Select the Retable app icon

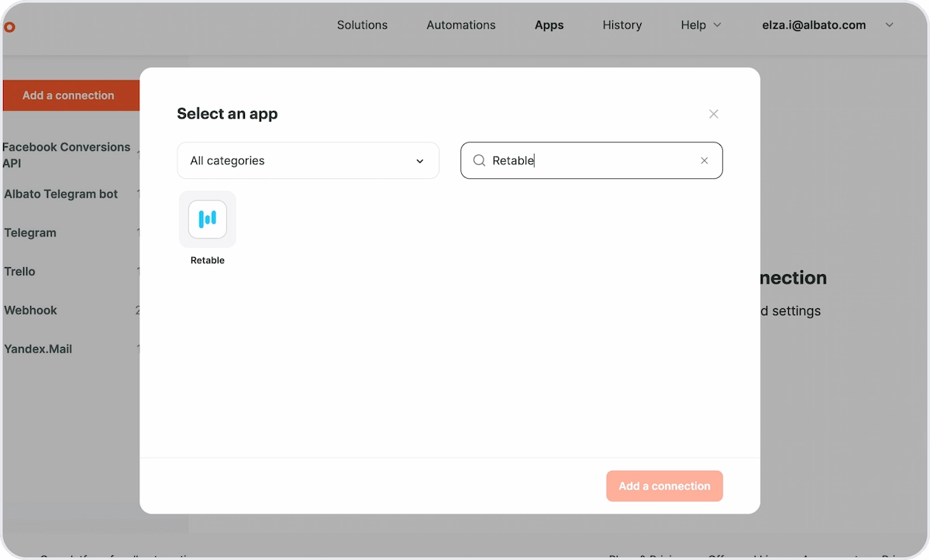pos(207,219)
